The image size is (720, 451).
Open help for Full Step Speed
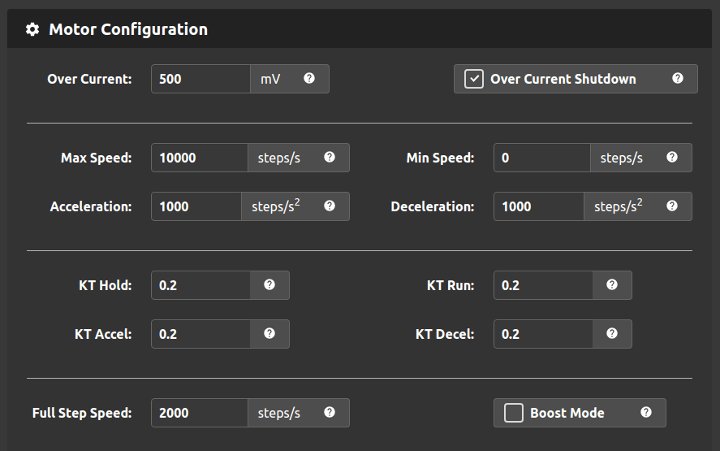pos(329,412)
